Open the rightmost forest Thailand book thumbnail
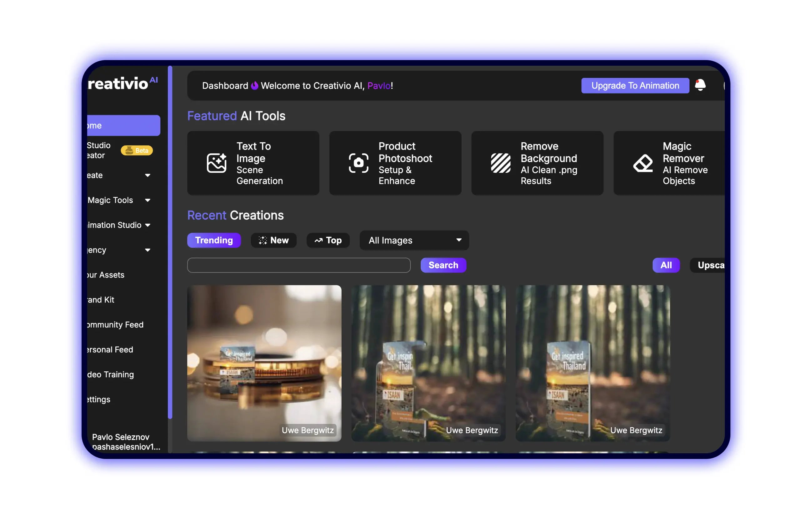812x519 pixels. (593, 363)
